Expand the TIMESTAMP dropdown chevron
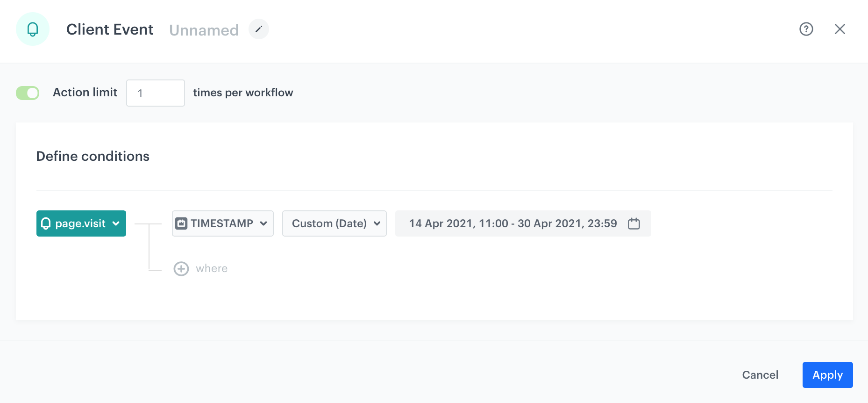Image resolution: width=868 pixels, height=403 pixels. [x=263, y=223]
